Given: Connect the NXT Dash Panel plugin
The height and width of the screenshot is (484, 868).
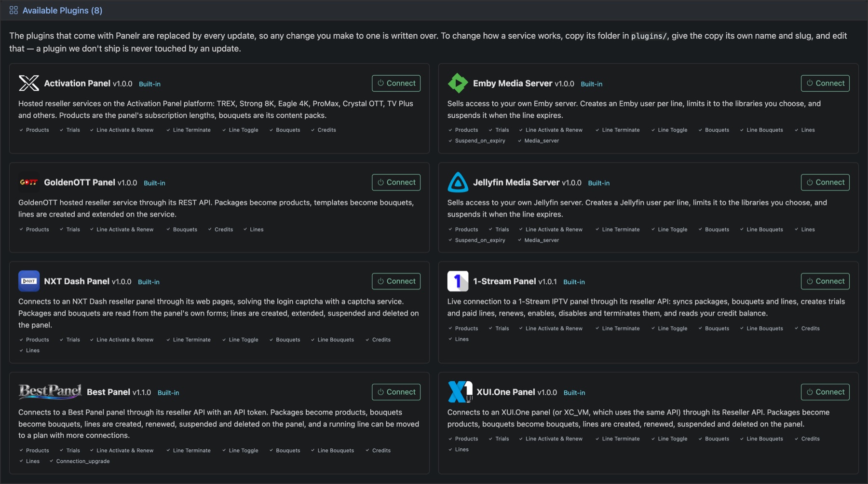Looking at the screenshot, I should [396, 281].
